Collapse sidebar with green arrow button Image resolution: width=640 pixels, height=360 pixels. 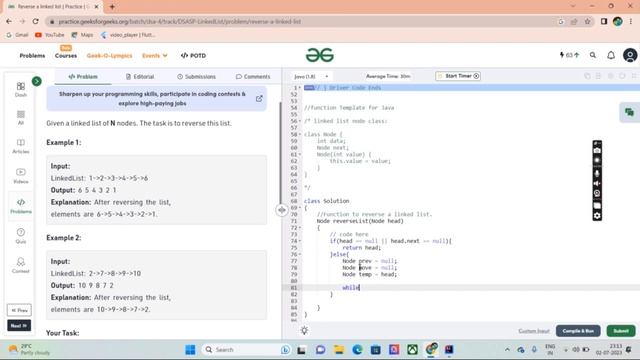(x=37, y=81)
